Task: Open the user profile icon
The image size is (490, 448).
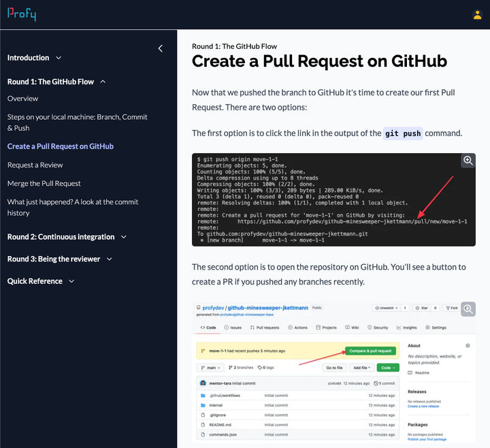Action: 477,15
